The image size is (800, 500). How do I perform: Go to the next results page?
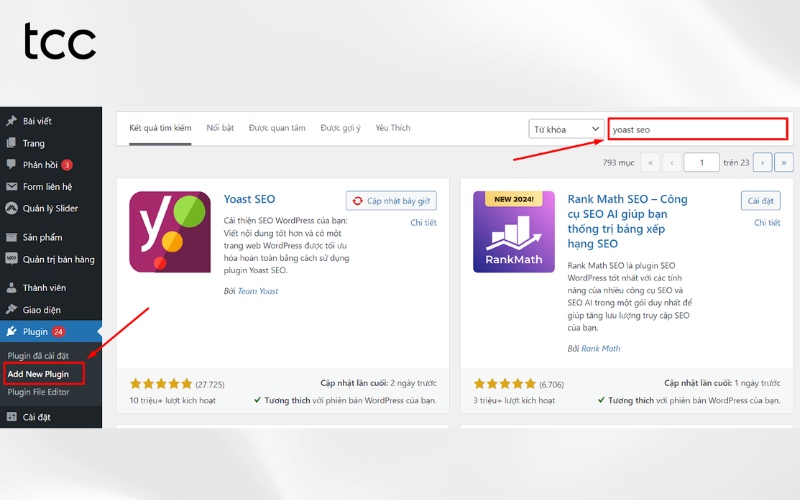click(x=762, y=163)
